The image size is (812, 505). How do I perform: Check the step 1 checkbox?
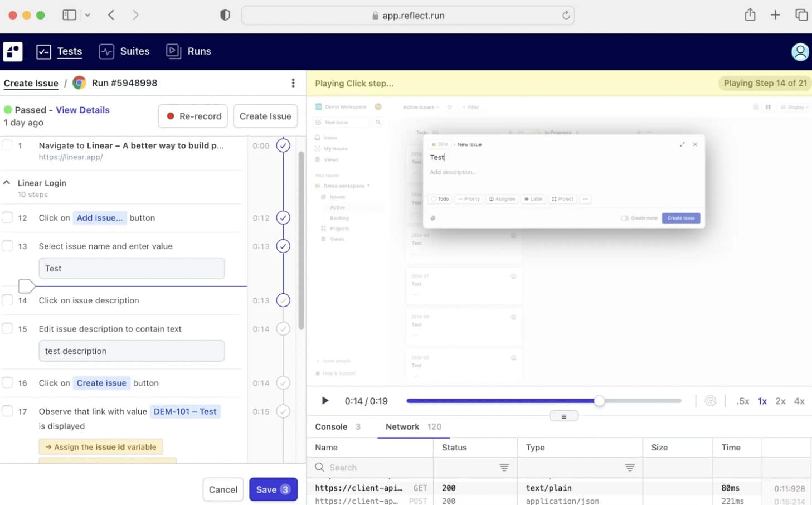click(7, 145)
